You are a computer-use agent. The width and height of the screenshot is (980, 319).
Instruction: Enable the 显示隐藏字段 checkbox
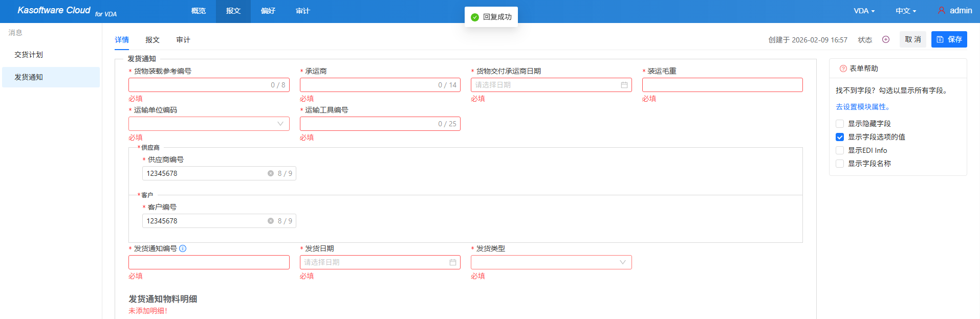840,124
